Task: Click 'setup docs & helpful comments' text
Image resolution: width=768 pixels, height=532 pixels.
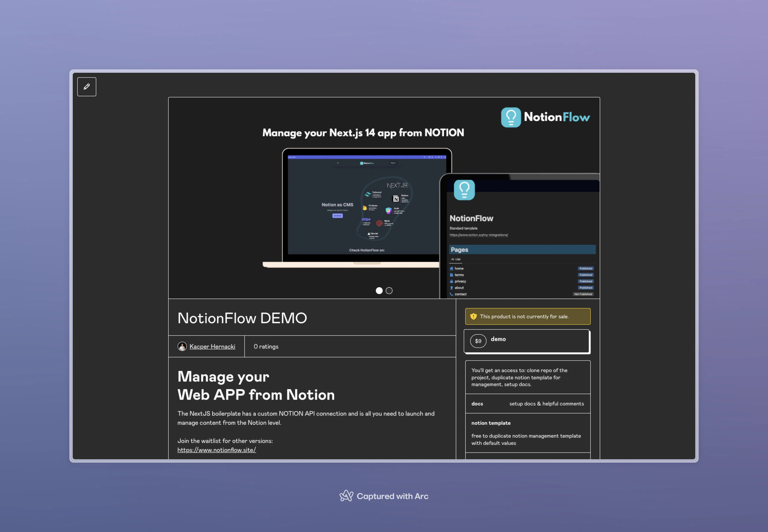Action: point(547,404)
